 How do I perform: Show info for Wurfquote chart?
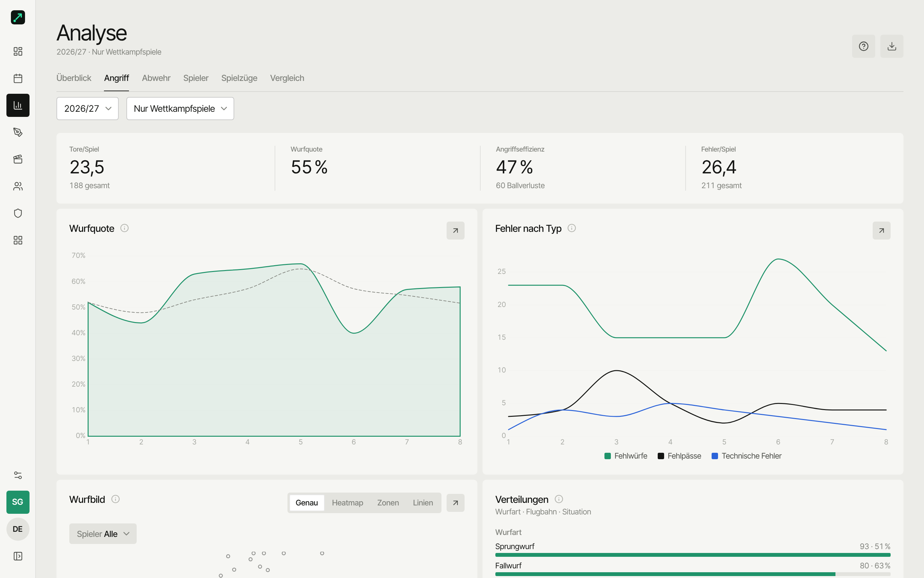click(124, 228)
